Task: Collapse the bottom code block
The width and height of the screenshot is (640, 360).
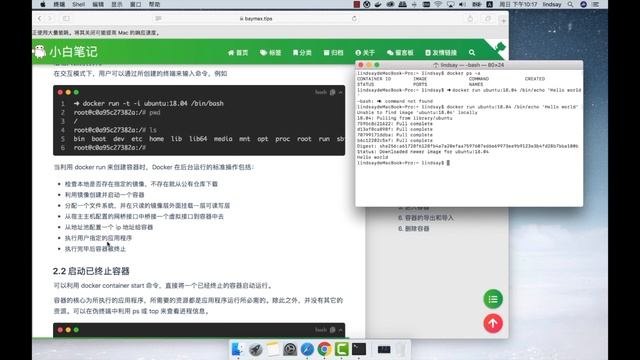Action: (340, 330)
